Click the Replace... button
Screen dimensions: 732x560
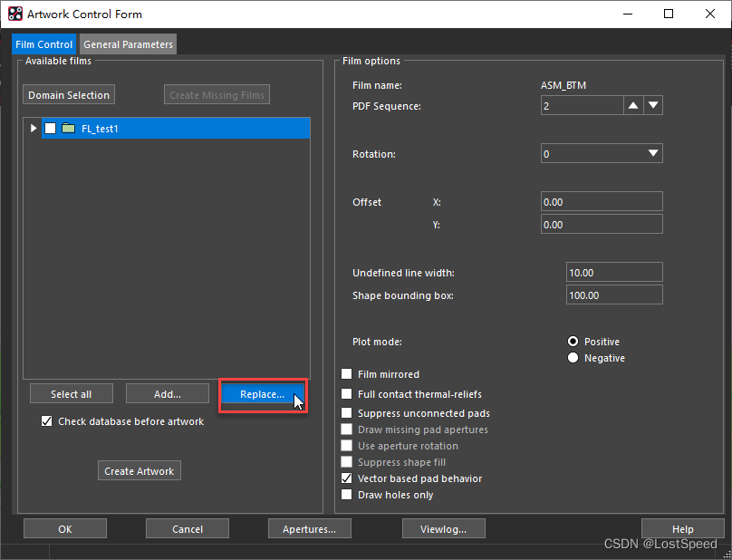point(262,394)
